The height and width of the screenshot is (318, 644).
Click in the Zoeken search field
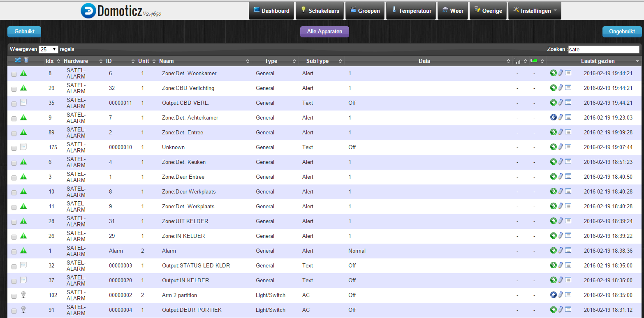(603, 49)
